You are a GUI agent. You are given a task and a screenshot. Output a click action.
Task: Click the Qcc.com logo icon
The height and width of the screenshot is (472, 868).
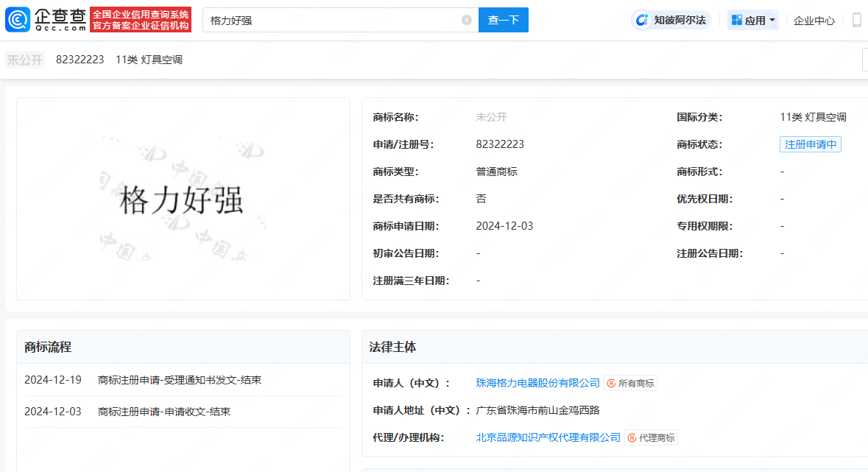coord(18,20)
